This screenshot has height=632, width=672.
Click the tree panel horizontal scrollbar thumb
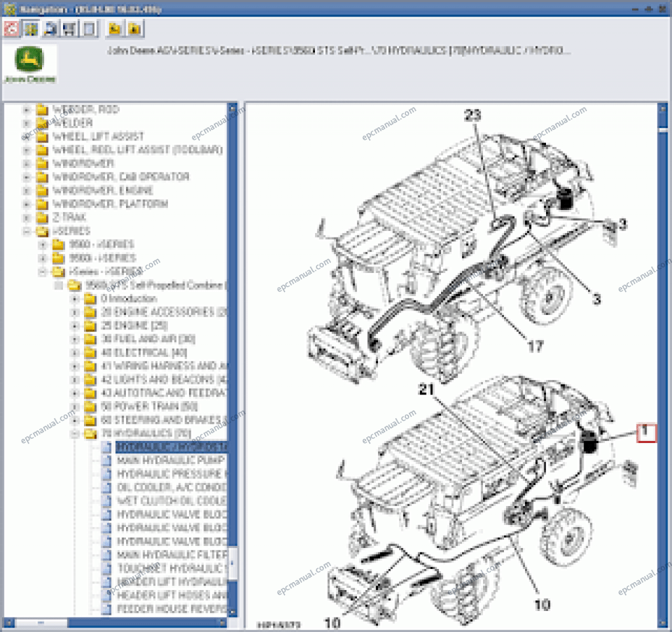click(41, 622)
